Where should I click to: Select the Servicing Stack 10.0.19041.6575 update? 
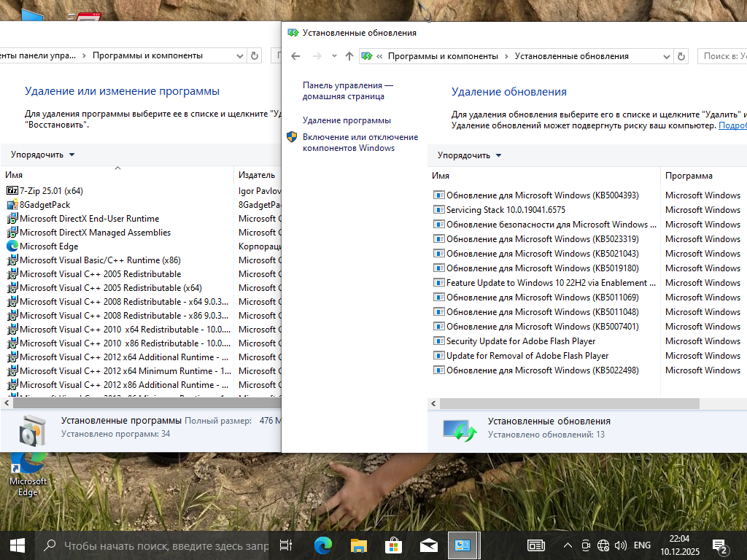tap(506, 210)
